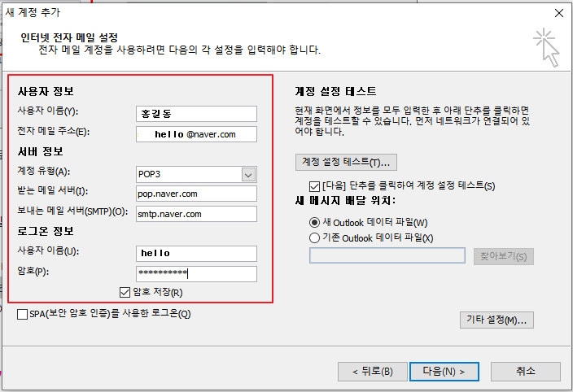The height and width of the screenshot is (392, 573).
Task: Toggle [다음] 단추를 클릭하여 계정 설정 테스트 checkbox
Action: (314, 186)
